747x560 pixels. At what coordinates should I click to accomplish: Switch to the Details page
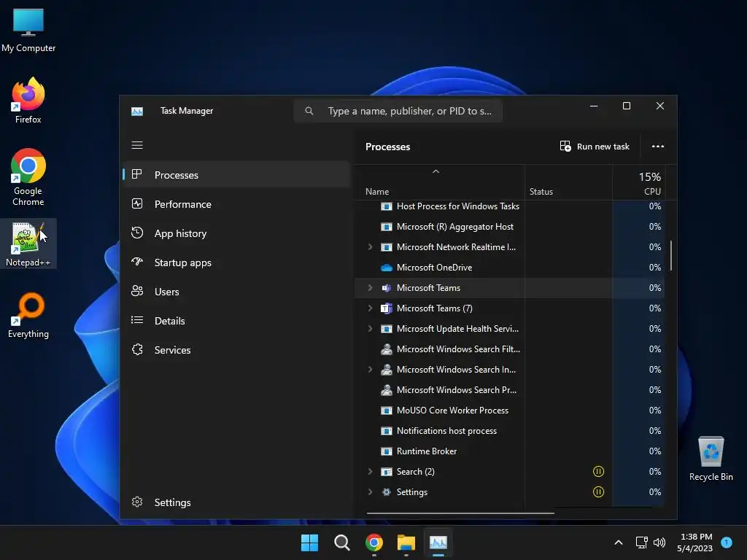pos(237,321)
